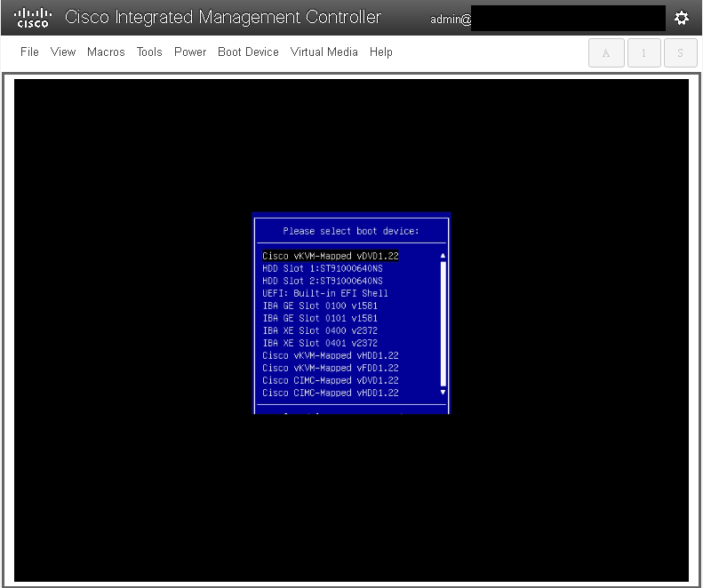The width and height of the screenshot is (703, 588).
Task: Select HDD Slot 1:ST91000640NS entry
Action: coord(323,268)
